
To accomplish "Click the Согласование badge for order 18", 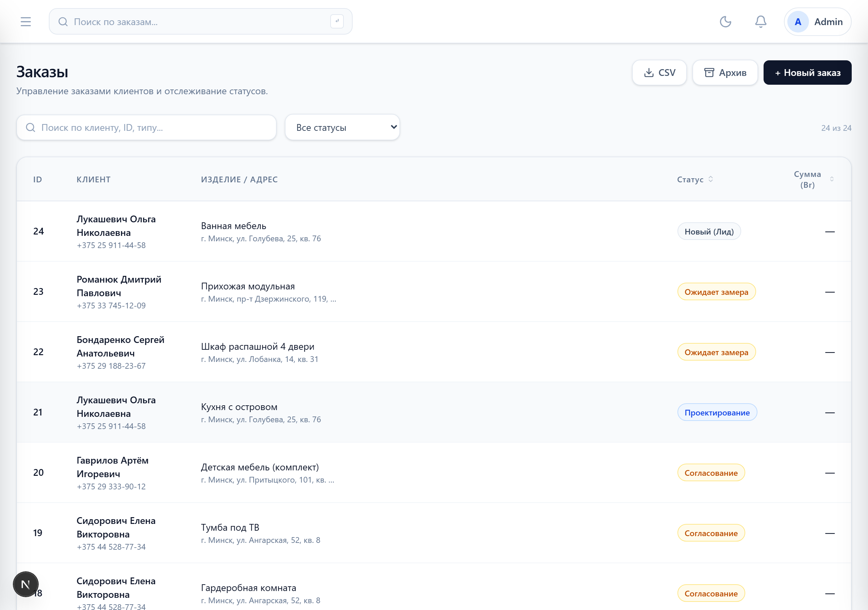I will pyautogui.click(x=711, y=594).
